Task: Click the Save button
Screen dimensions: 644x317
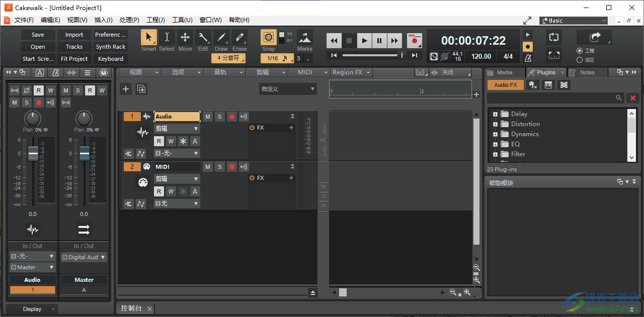Action: click(x=38, y=34)
